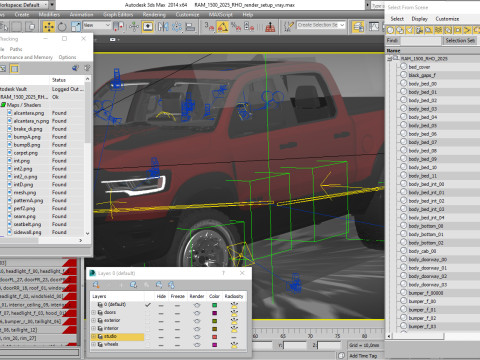The width and height of the screenshot is (480, 360).
Task: Open the Rendering menu
Action: pos(154,15)
